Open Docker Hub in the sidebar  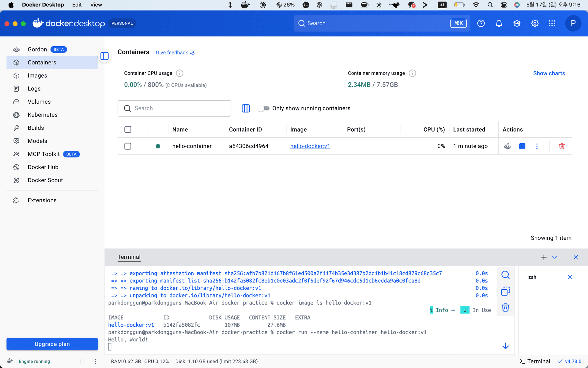click(x=52, y=167)
